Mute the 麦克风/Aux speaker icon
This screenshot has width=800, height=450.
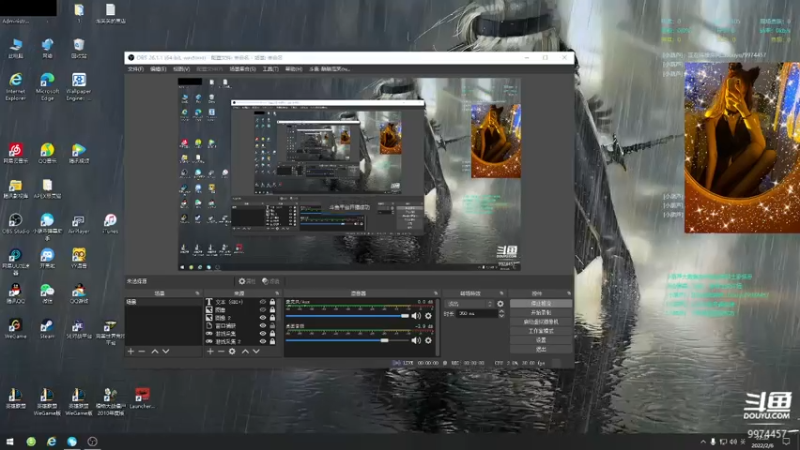416,316
